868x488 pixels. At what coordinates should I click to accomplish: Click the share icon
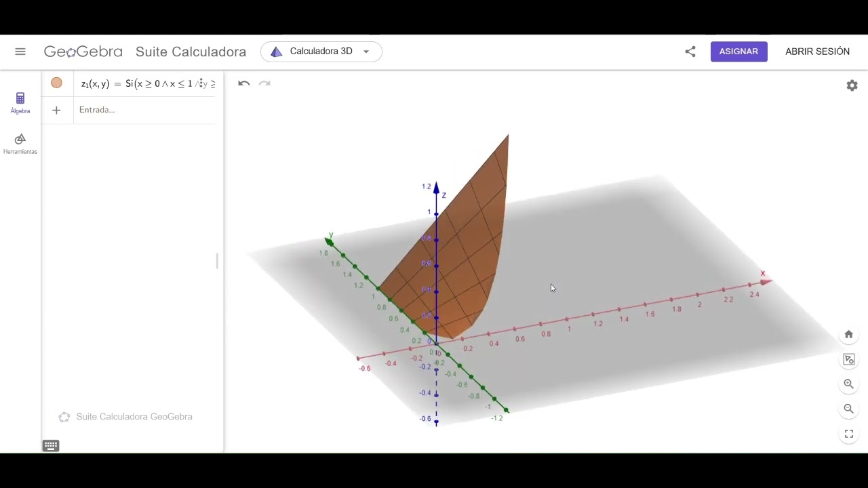pos(690,52)
